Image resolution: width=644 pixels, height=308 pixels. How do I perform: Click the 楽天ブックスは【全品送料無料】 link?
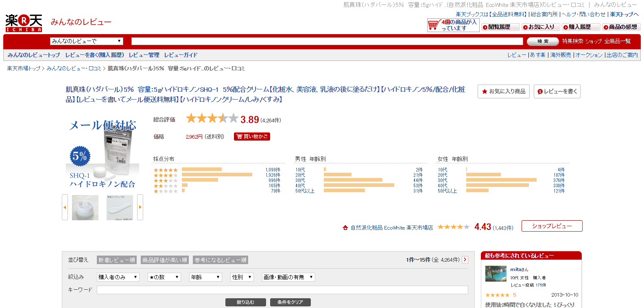(491, 14)
